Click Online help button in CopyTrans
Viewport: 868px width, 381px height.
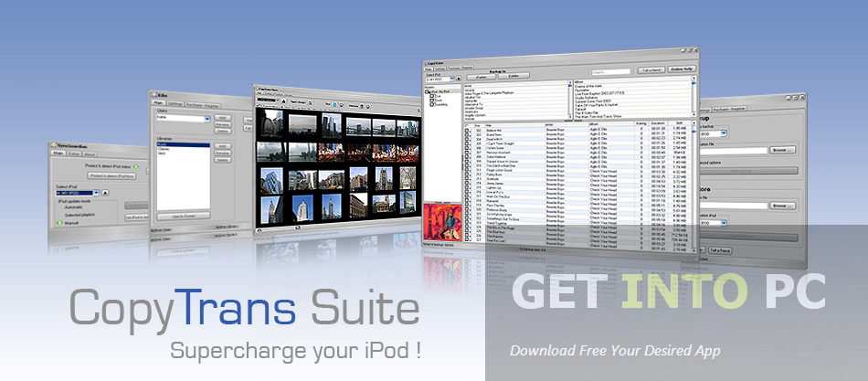pyautogui.click(x=682, y=69)
